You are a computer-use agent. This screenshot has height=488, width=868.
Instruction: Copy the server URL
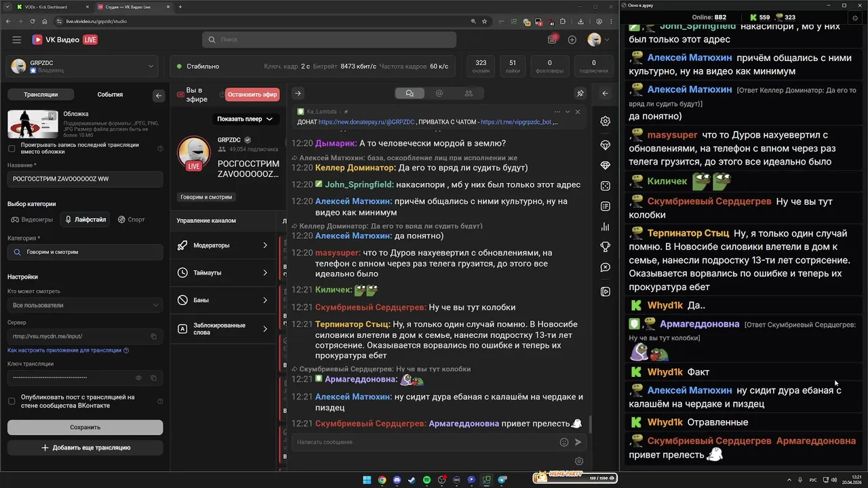[x=154, y=336]
